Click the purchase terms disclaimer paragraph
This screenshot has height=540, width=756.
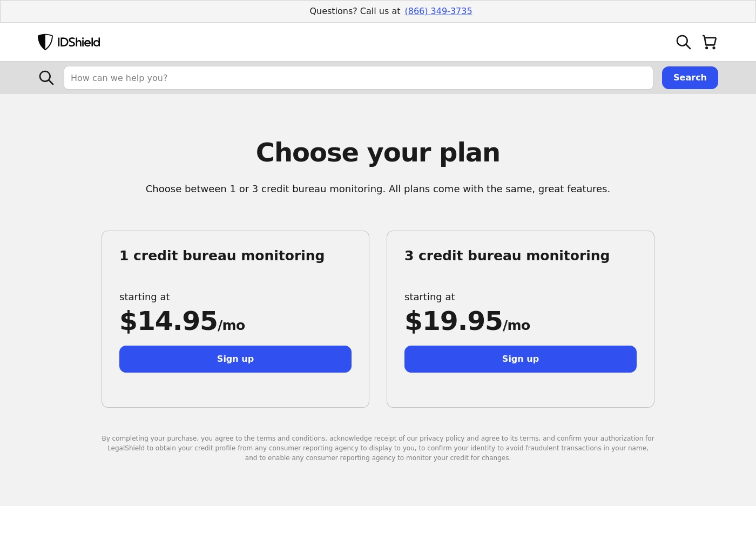pyautogui.click(x=378, y=448)
